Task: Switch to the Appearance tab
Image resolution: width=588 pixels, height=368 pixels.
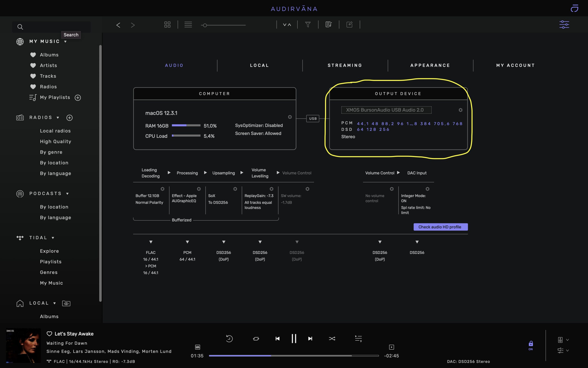Action: point(430,66)
